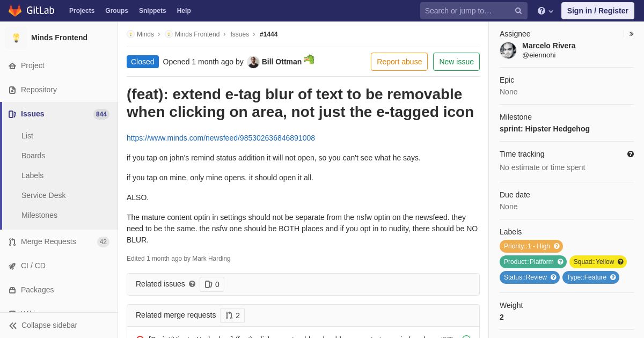This screenshot has width=644, height=338.
Task: Click the Status::Review label
Action: click(530, 277)
